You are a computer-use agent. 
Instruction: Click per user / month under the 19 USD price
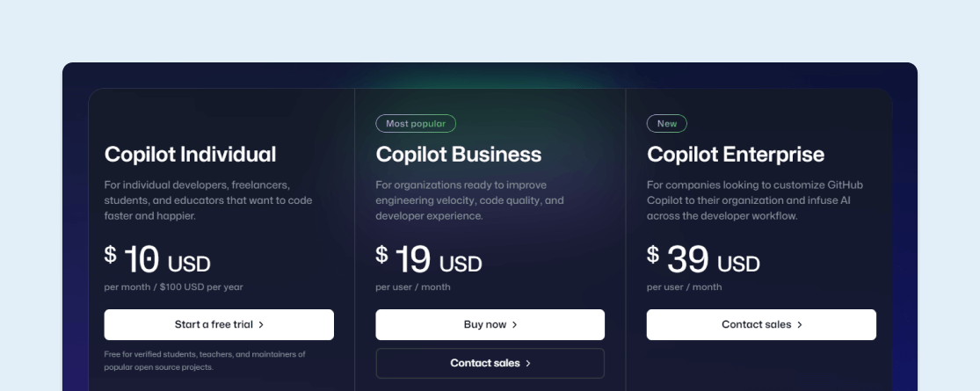(412, 287)
